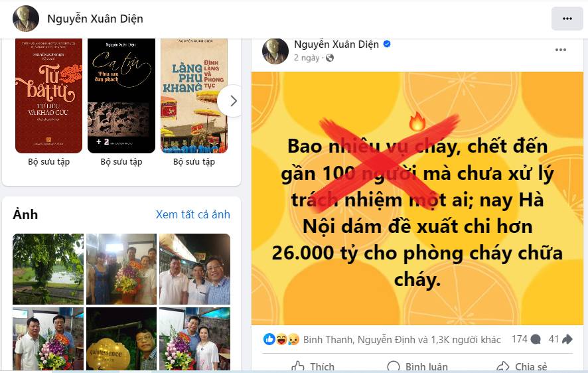Screen dimensions: 588x373
Task: Open the green lake landscape photo
Action: click(x=48, y=269)
